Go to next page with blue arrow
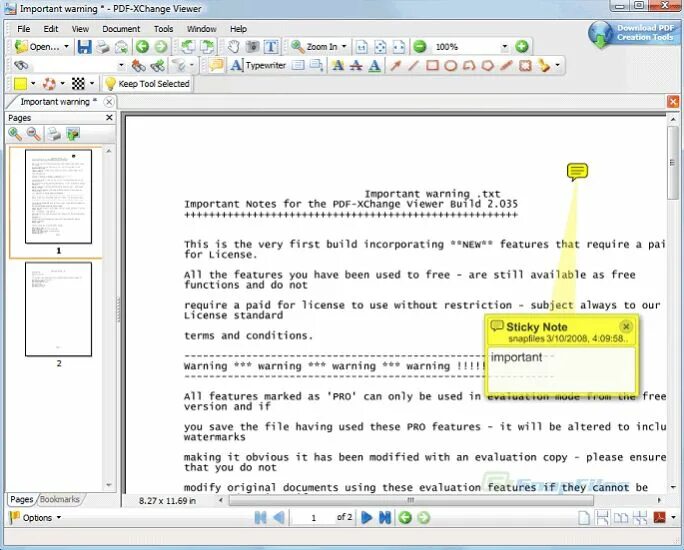The width and height of the screenshot is (684, 550). tap(367, 518)
